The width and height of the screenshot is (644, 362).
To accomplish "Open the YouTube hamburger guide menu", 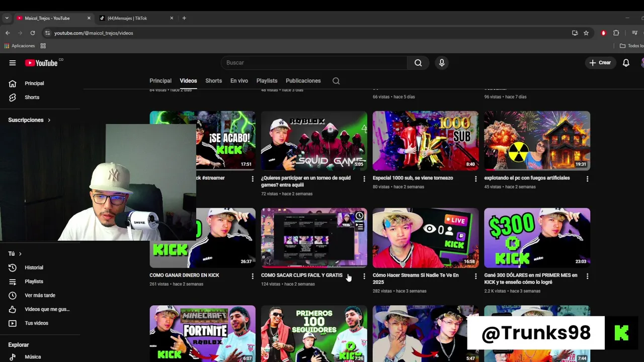I will pos(13,63).
